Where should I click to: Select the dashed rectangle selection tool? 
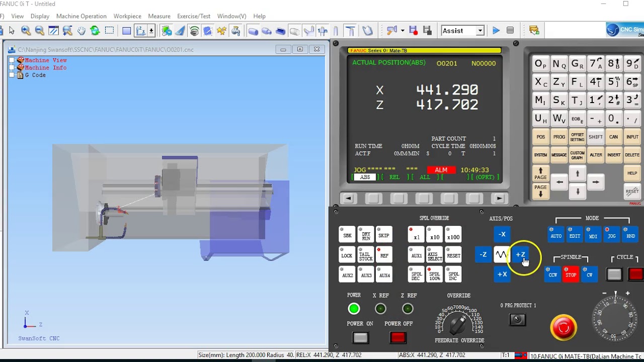point(109,31)
